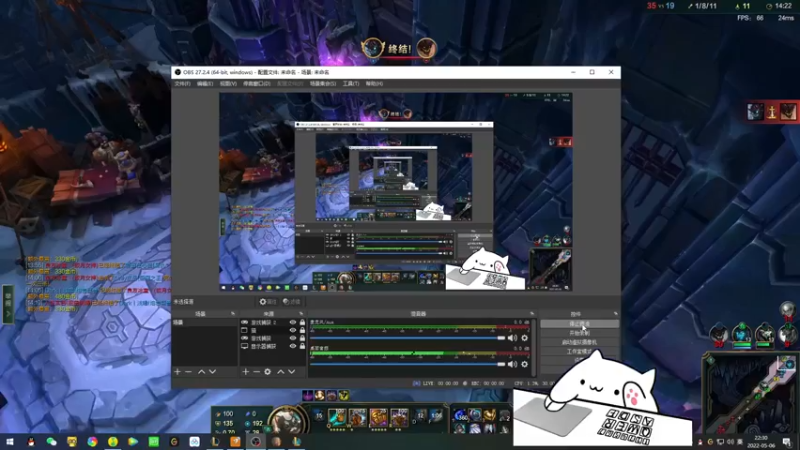Click the champion portrait in the game HUD
The image size is (800, 450).
click(x=286, y=421)
